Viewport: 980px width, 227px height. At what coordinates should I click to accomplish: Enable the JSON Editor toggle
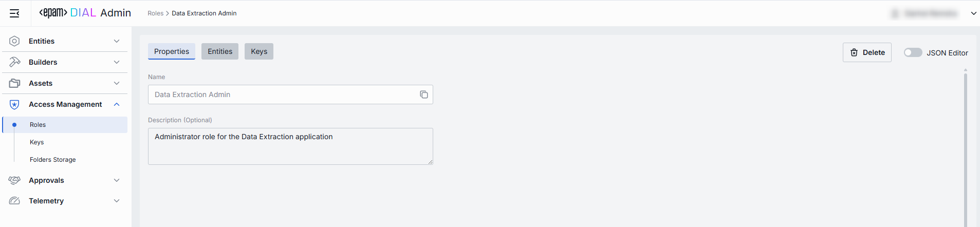[x=913, y=52]
